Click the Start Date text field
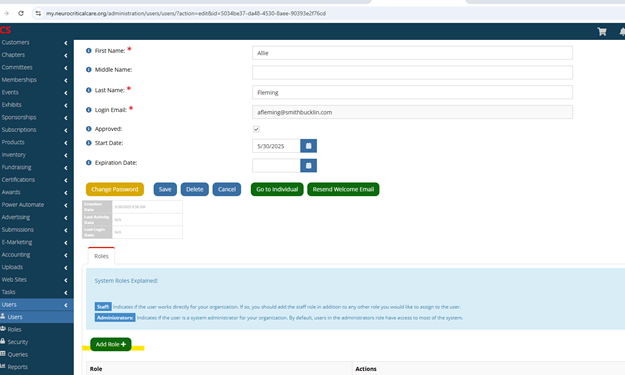The width and height of the screenshot is (625, 375). point(276,146)
